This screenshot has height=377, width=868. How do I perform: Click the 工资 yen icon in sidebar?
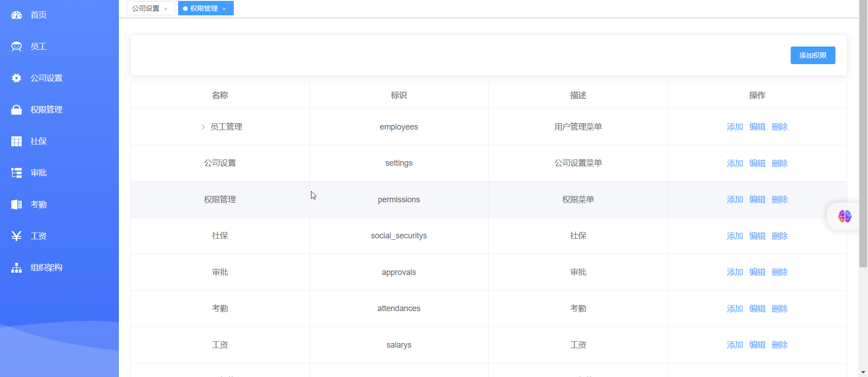16,236
